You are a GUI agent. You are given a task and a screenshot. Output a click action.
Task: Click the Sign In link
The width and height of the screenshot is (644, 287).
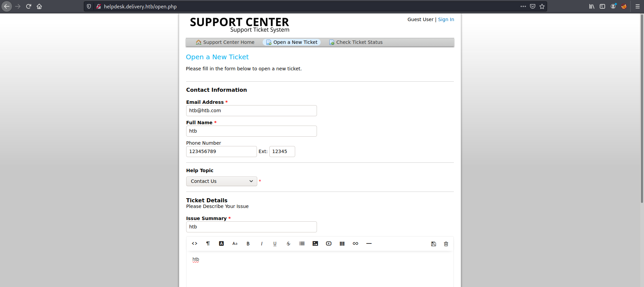(446, 19)
